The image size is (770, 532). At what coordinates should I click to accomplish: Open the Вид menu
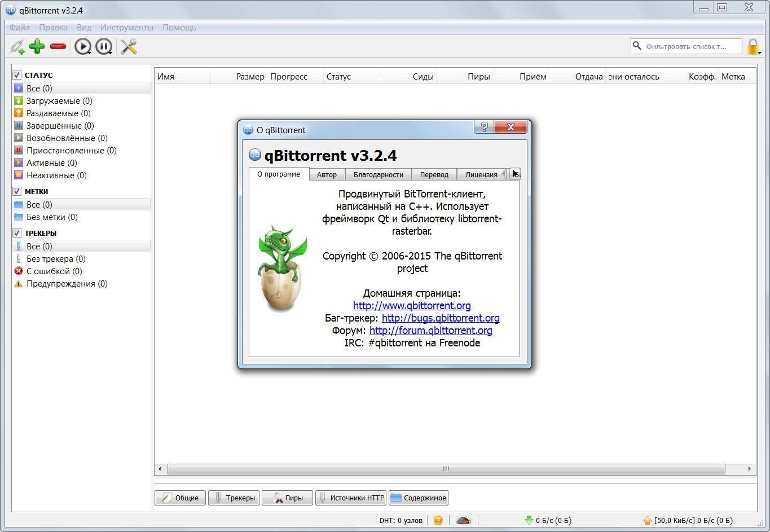pyautogui.click(x=84, y=27)
